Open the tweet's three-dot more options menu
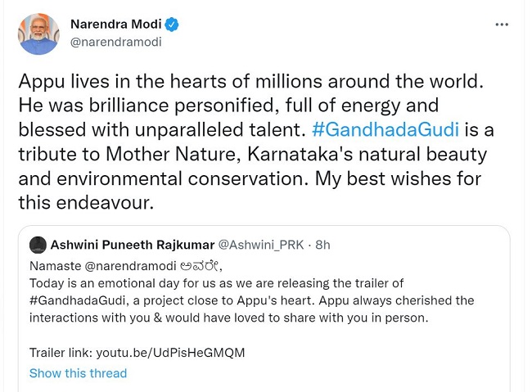 click(x=502, y=25)
